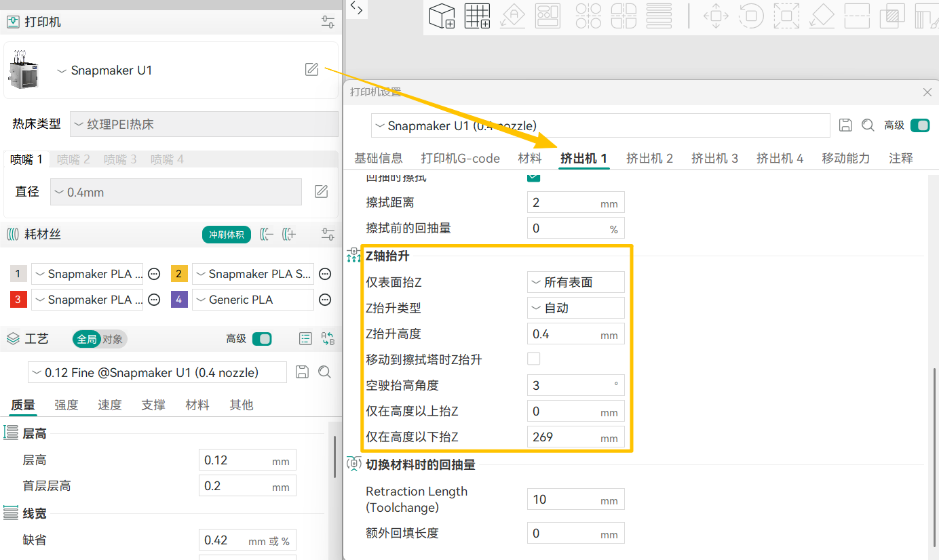Click edit icon next to nozzle diameter
The width and height of the screenshot is (939, 560).
(322, 192)
